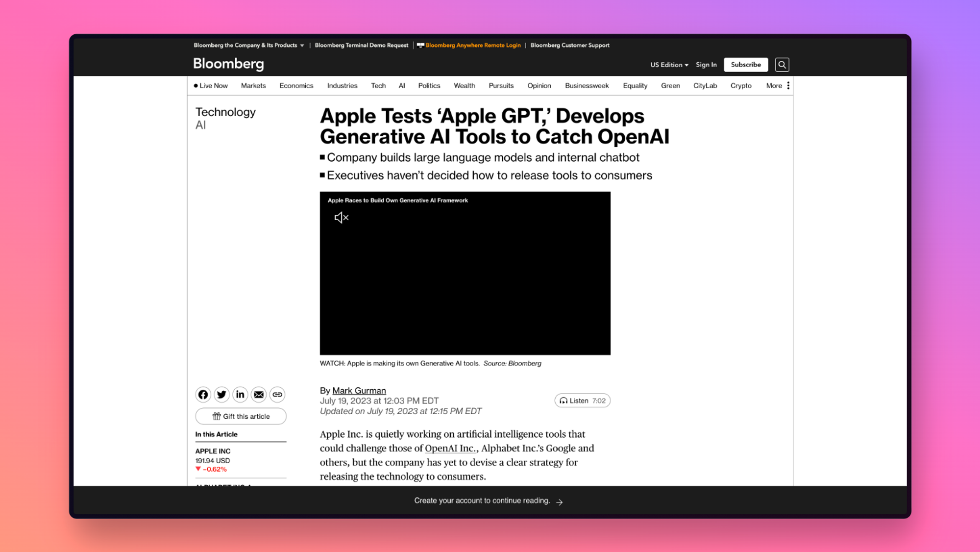
Task: Open the Opinion section
Action: coord(539,86)
